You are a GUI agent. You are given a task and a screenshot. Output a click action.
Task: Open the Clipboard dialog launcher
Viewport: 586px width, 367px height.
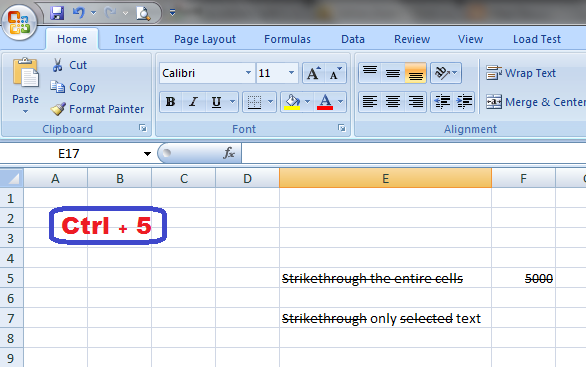pos(143,128)
